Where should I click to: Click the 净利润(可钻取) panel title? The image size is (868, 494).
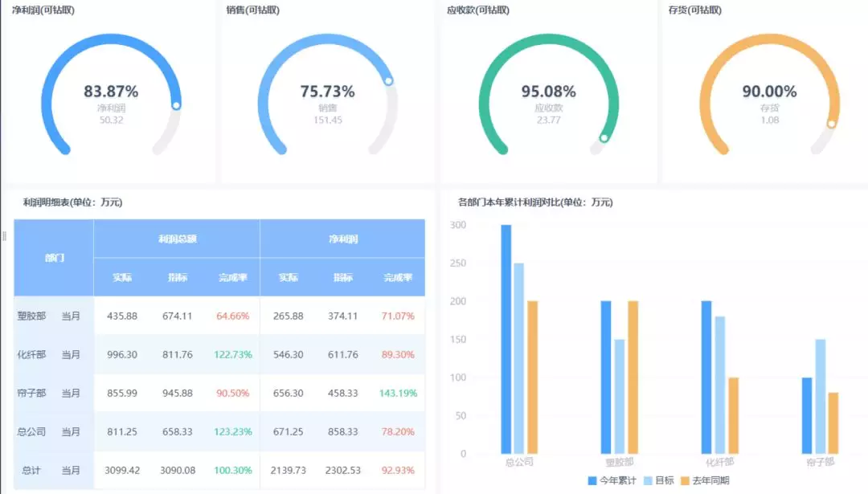[43, 10]
